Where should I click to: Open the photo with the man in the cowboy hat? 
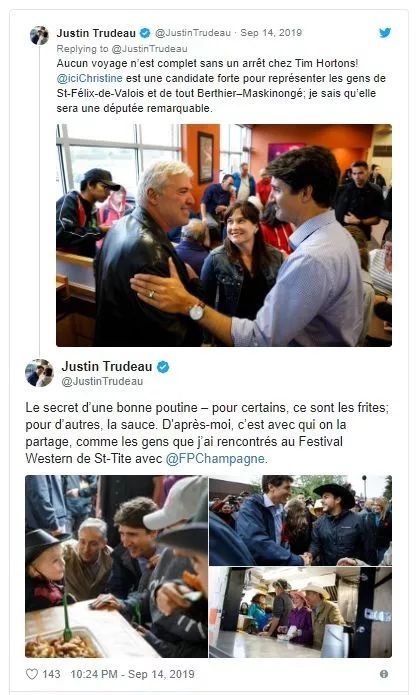[300, 520]
